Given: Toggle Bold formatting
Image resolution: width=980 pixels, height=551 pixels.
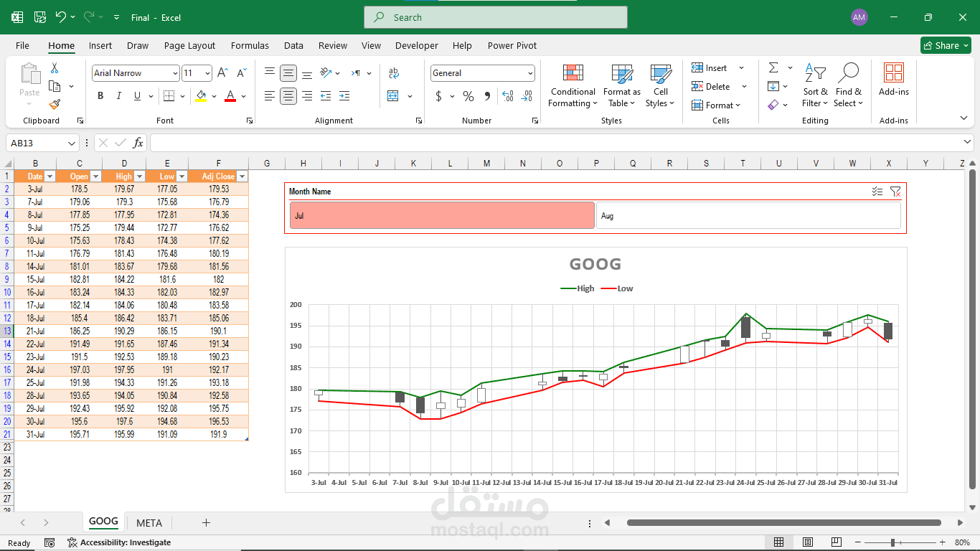Looking at the screenshot, I should point(100,96).
